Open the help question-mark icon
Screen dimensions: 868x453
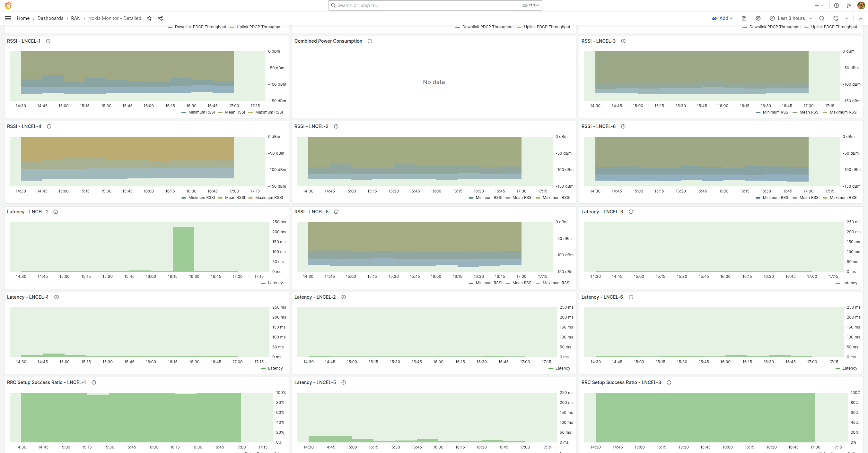(836, 5)
